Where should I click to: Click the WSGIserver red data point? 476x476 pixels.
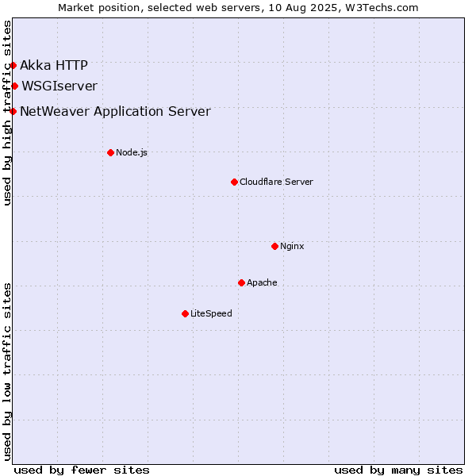pyautogui.click(x=15, y=86)
